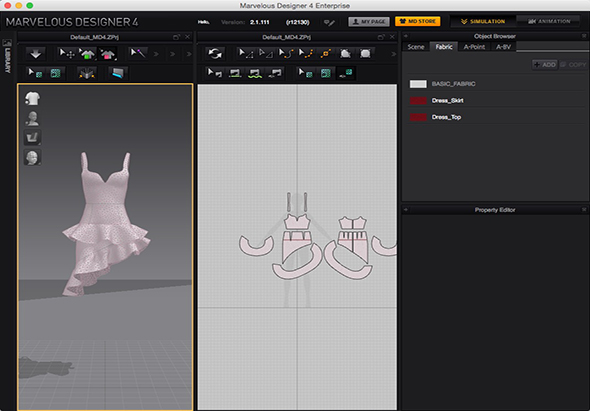Click the ADD fabric button
Screen dimensions: 590x411
click(x=544, y=65)
